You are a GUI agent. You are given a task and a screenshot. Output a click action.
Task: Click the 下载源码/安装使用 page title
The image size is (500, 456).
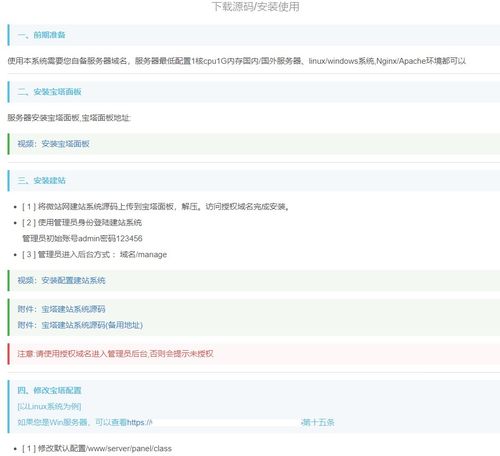click(x=256, y=6)
